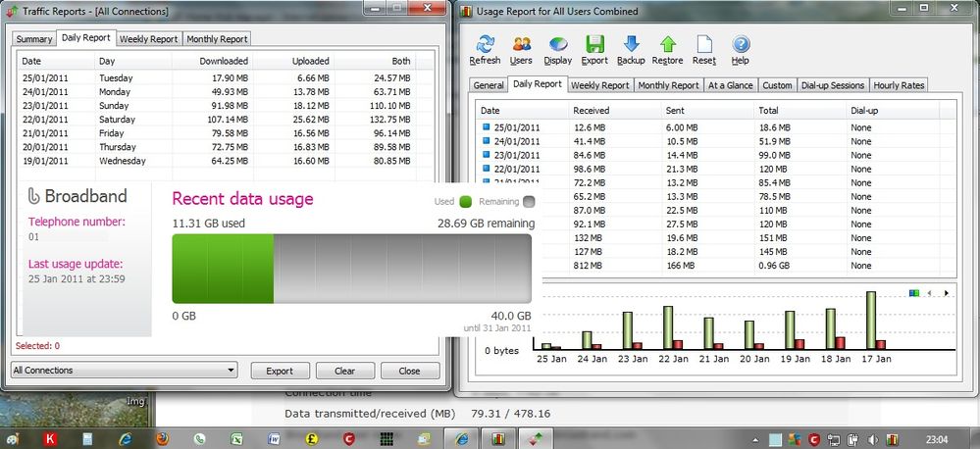
Task: Sort by the Downloaded column header
Action: (212, 61)
